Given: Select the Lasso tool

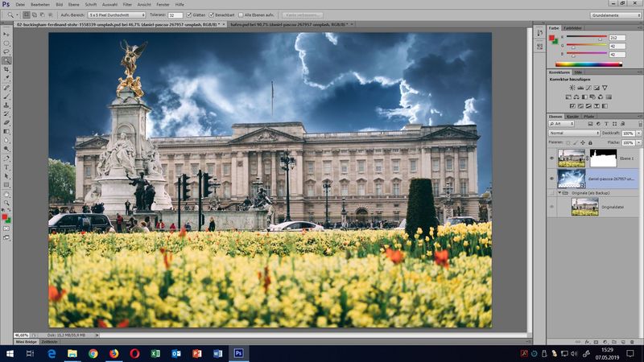Looking at the screenshot, I should (x=6, y=52).
